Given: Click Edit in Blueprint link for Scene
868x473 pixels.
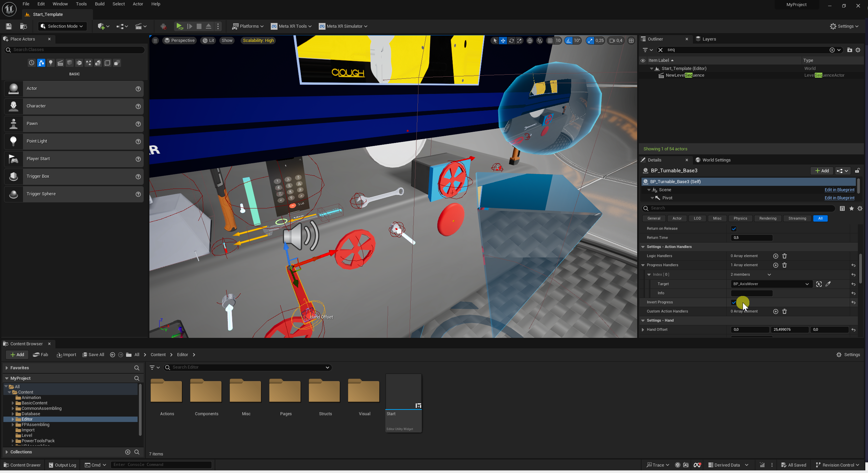Looking at the screenshot, I should tap(839, 190).
